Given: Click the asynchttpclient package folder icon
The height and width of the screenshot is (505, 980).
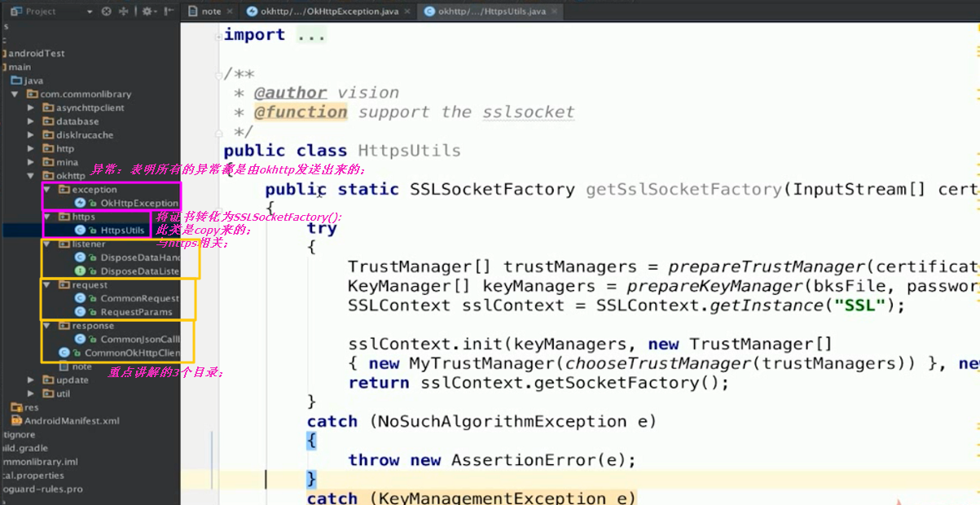Looking at the screenshot, I should (x=48, y=108).
